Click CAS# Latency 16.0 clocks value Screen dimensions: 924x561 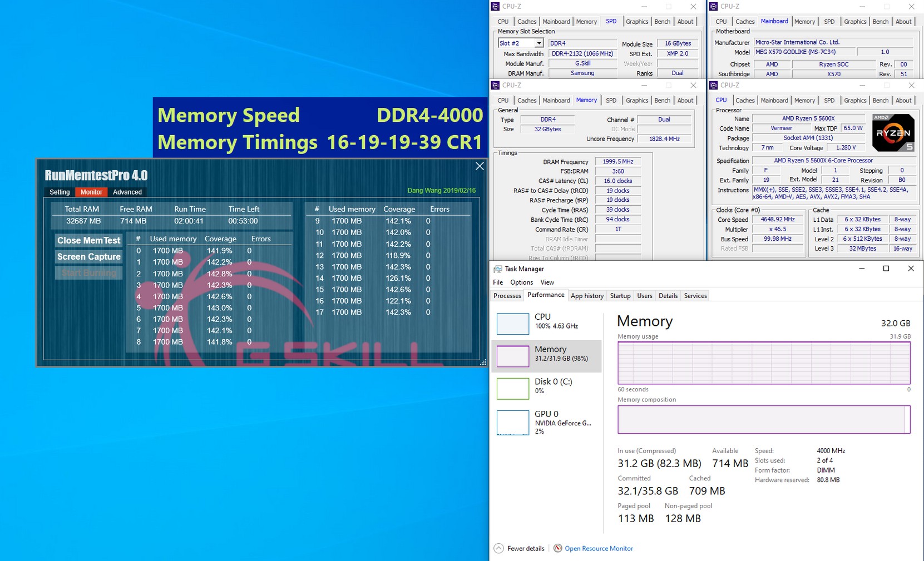(x=617, y=181)
